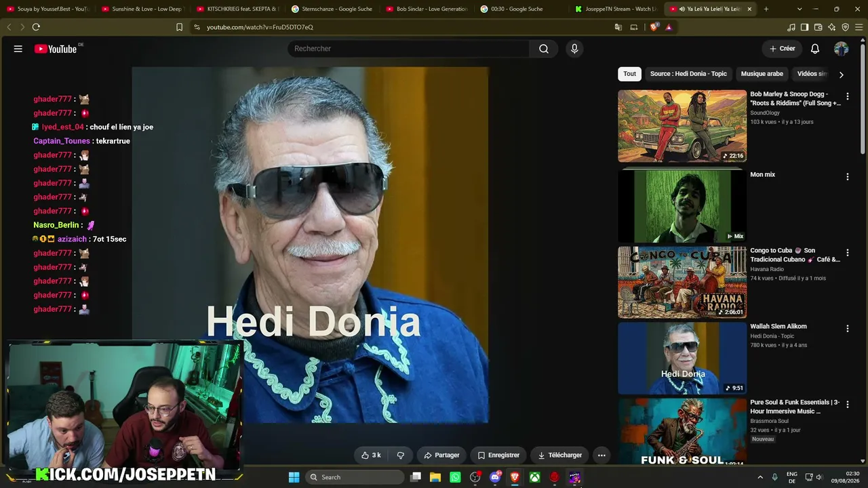This screenshot has width=868, height=488.
Task: Show more filter chips with right arrow
Action: (x=841, y=75)
